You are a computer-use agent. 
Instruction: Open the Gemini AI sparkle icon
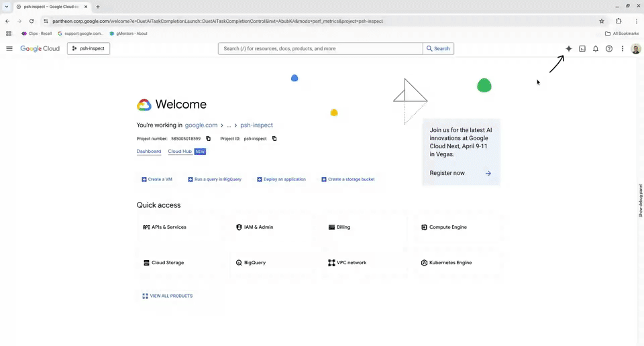pos(568,48)
